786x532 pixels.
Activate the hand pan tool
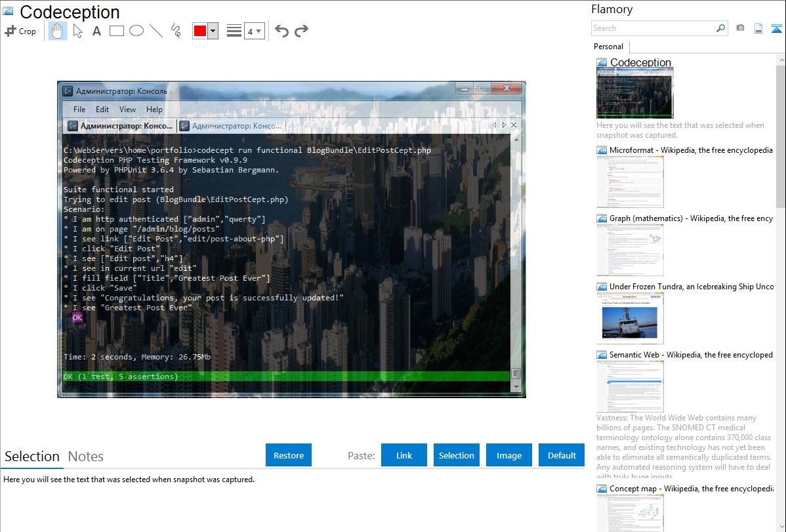point(58,31)
